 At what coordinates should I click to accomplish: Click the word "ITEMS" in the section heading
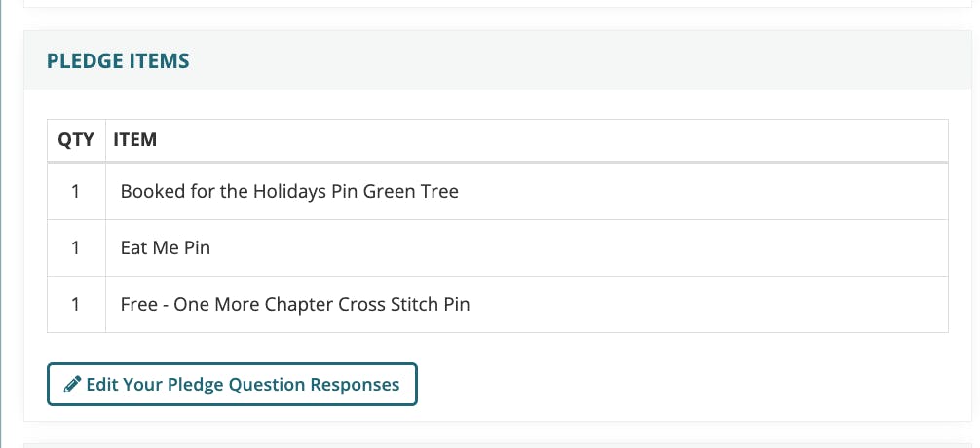tap(159, 61)
